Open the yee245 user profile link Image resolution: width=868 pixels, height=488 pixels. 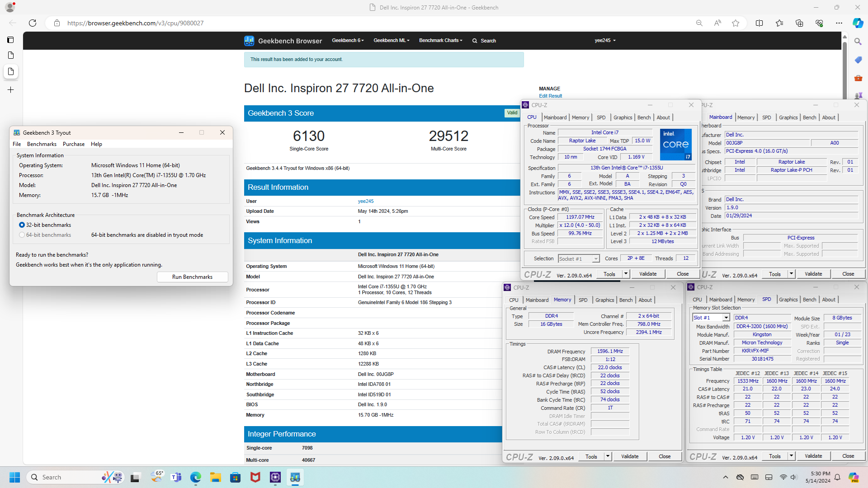point(366,202)
